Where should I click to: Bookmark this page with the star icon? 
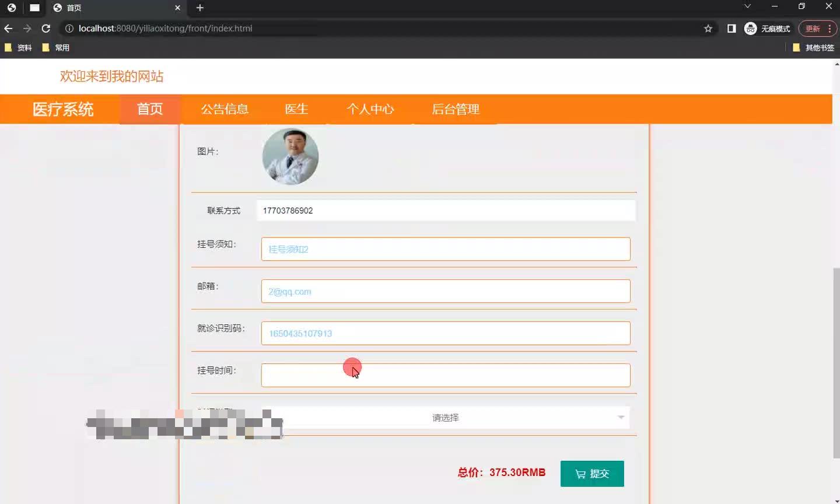(708, 28)
